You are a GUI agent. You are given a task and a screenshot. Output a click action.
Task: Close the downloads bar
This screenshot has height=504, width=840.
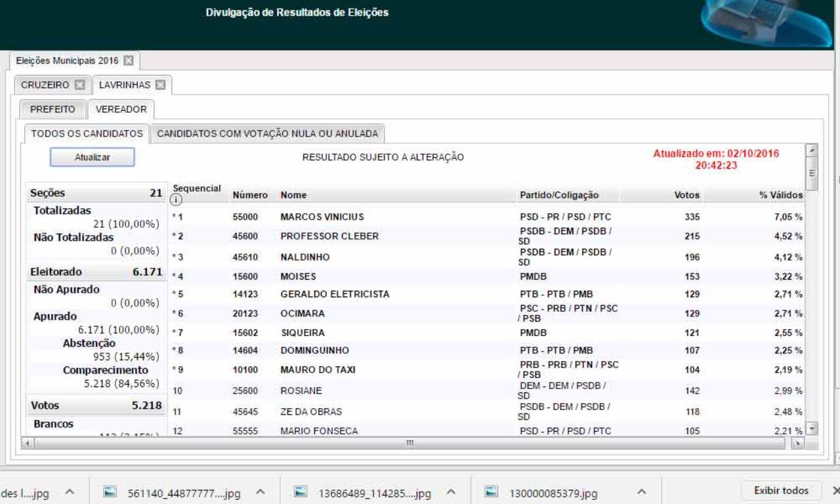[x=835, y=491]
